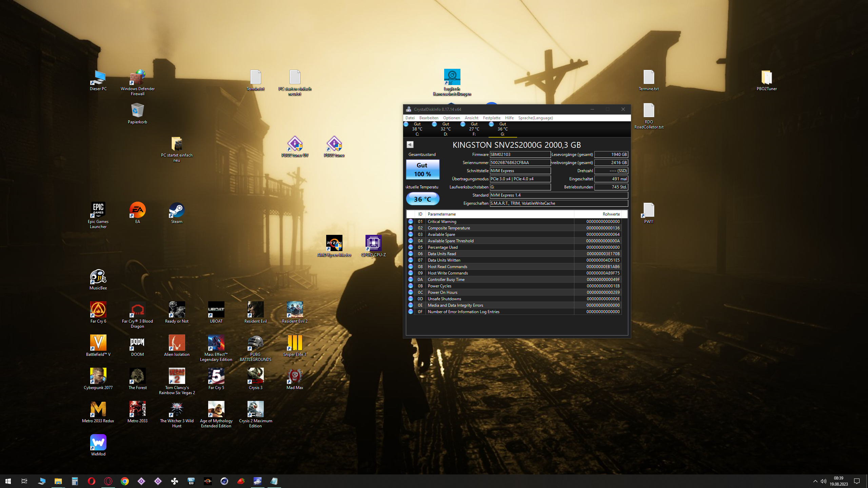The image size is (868, 488).
Task: Open the Festplatte menu
Action: tap(492, 118)
